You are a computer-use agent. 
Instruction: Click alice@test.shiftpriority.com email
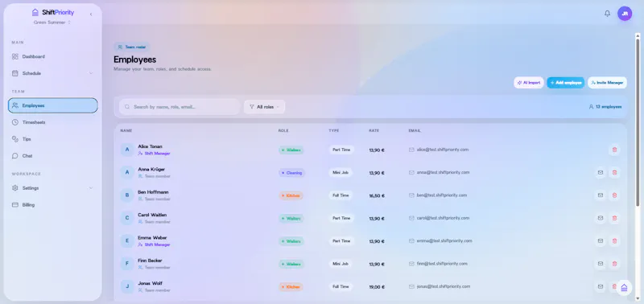coord(442,150)
